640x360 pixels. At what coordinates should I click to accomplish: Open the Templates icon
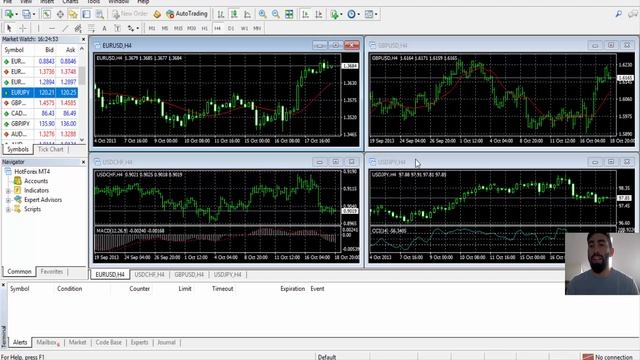(x=369, y=14)
